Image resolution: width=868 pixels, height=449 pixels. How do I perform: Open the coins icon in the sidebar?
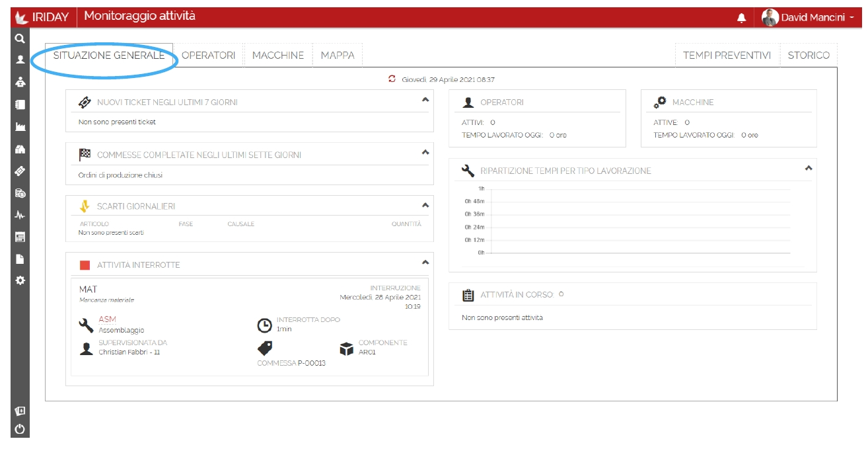[x=20, y=193]
